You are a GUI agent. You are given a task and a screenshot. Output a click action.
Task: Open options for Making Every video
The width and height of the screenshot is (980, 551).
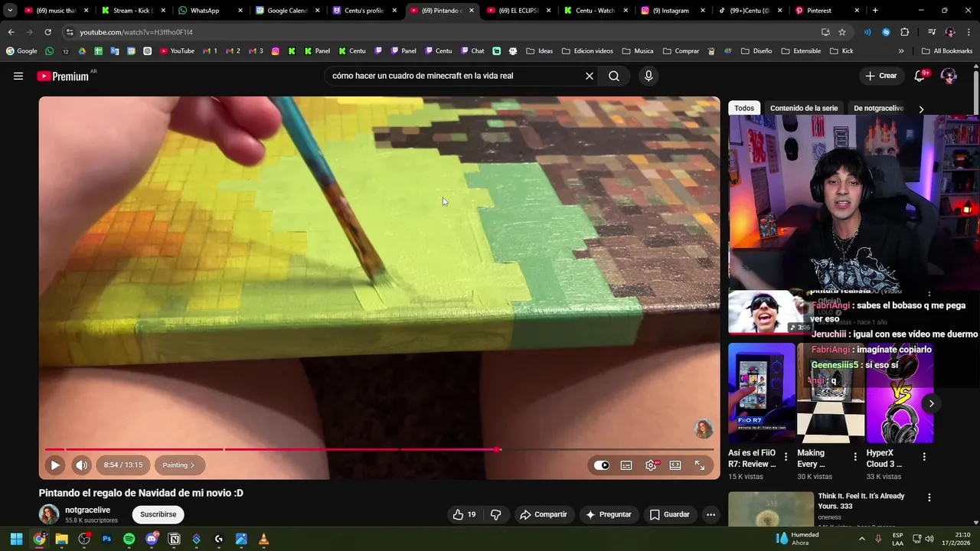[855, 457]
